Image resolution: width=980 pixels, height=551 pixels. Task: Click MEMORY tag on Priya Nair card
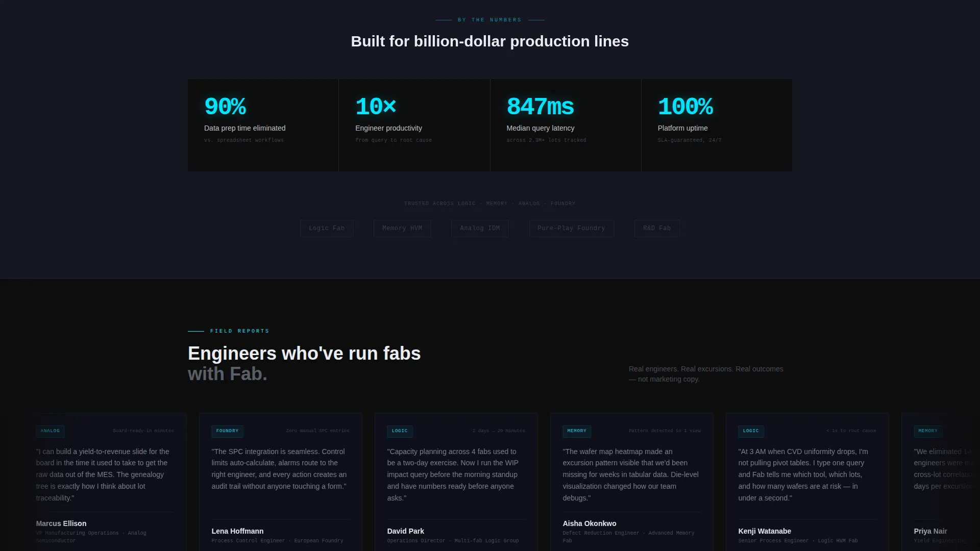928,431
